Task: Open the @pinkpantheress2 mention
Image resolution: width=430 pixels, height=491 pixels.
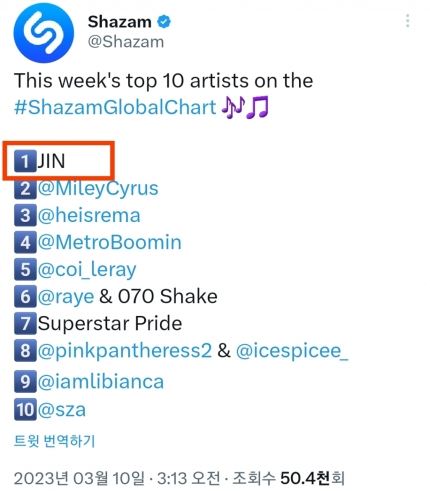Action: pyautogui.click(x=125, y=351)
